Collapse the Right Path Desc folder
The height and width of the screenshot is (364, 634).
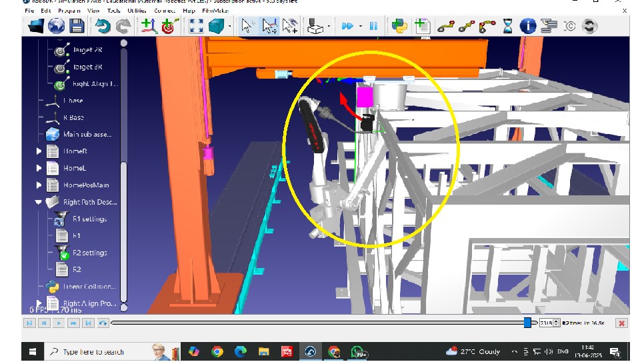(39, 202)
